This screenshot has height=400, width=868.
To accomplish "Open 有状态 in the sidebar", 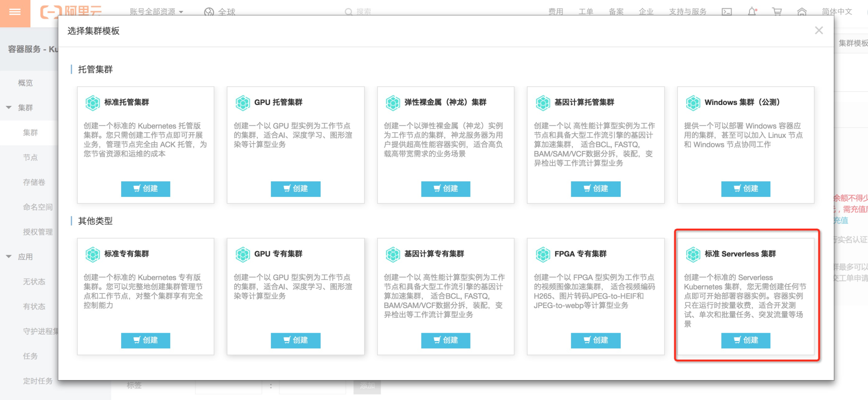I will pos(34,307).
